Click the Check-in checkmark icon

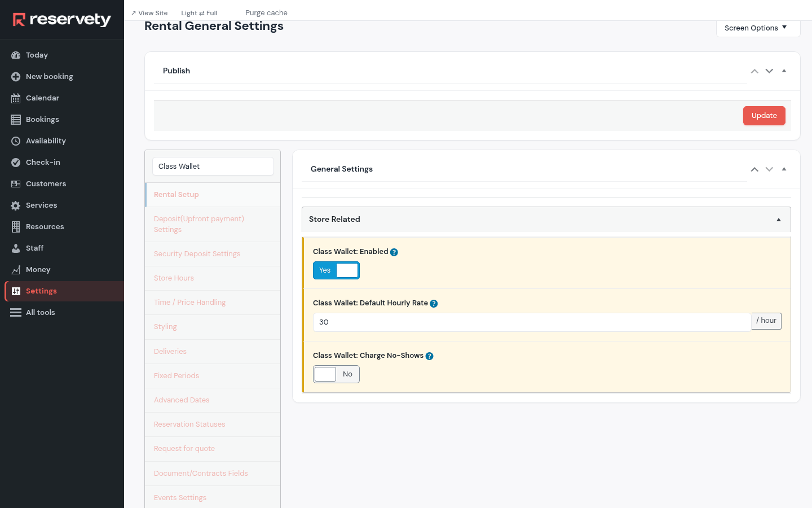pos(16,163)
